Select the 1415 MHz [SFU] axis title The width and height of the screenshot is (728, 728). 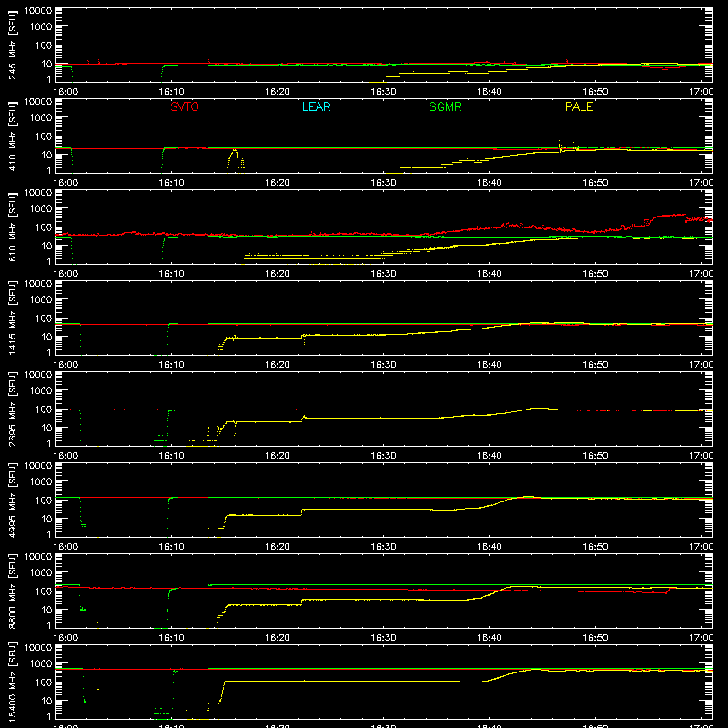pos(13,318)
